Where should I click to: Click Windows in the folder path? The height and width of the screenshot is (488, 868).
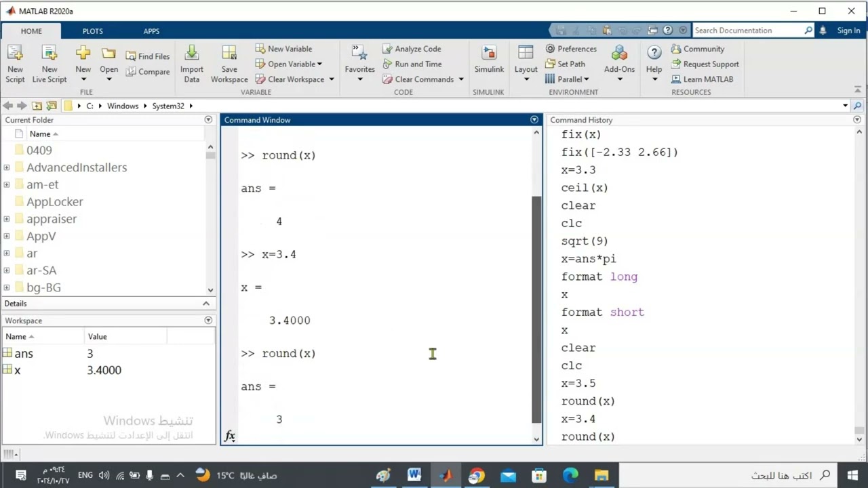pyautogui.click(x=123, y=106)
